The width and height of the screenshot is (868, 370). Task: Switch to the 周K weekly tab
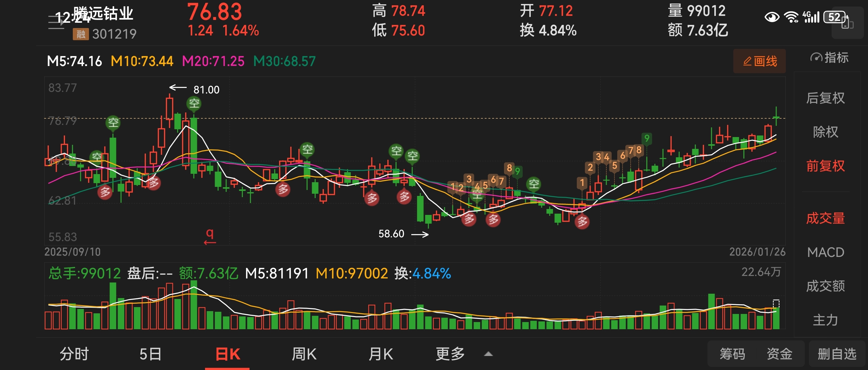[304, 354]
